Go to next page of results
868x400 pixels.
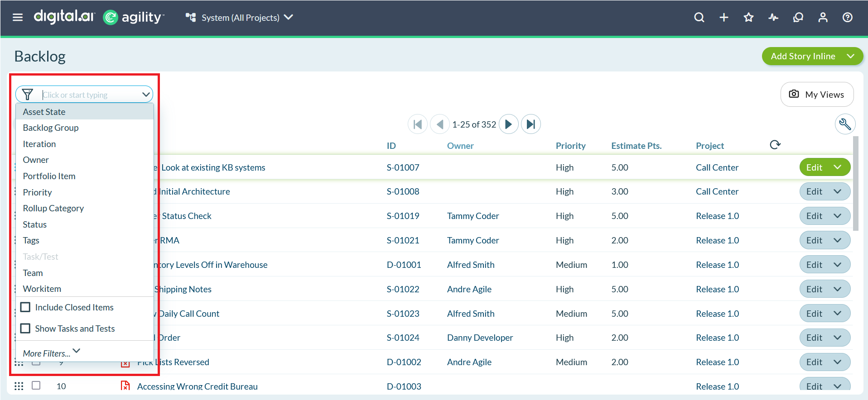click(508, 124)
